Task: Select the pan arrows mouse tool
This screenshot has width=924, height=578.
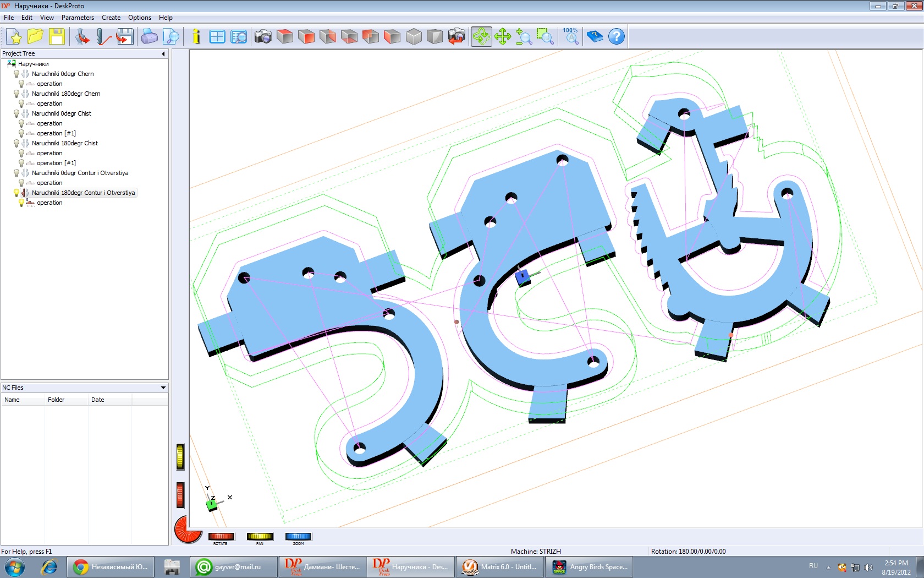Action: [x=503, y=37]
